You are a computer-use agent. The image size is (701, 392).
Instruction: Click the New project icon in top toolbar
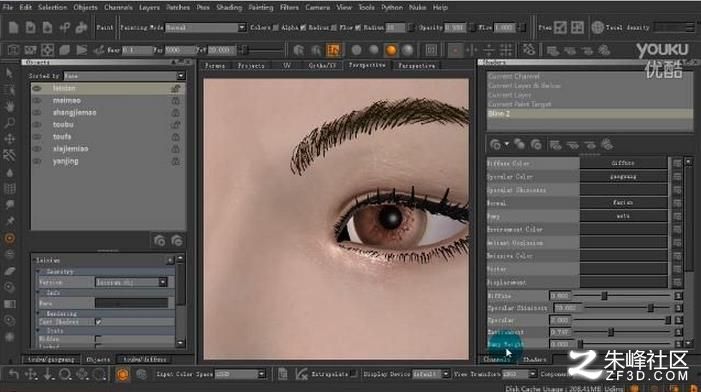coord(13,28)
